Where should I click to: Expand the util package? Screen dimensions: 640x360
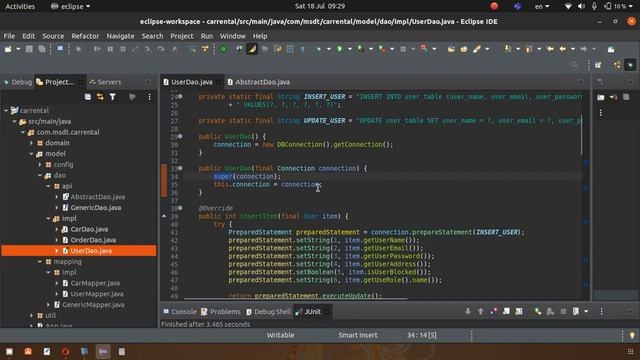(31, 316)
